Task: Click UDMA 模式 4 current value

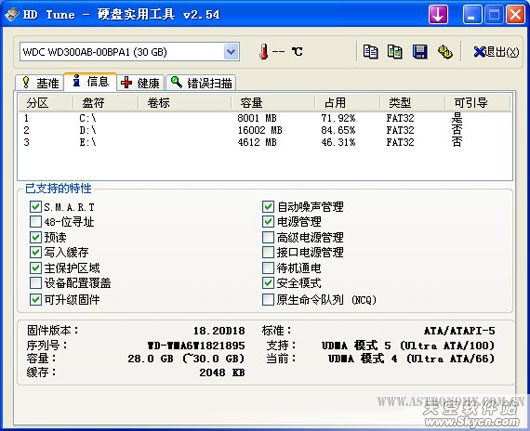Action: [x=412, y=358]
